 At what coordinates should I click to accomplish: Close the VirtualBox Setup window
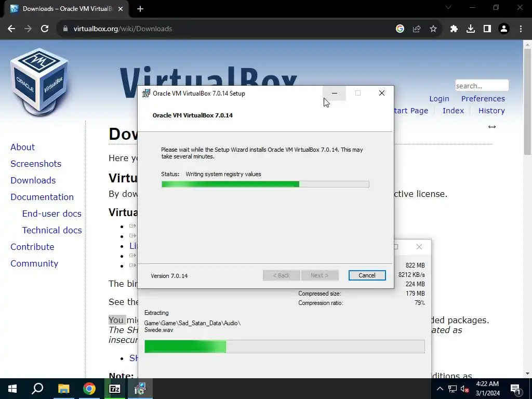382,94
